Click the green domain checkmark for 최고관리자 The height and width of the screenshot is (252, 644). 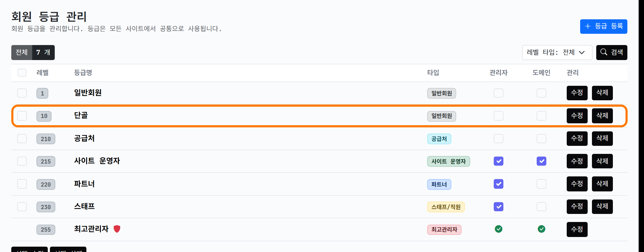pyautogui.click(x=541, y=229)
